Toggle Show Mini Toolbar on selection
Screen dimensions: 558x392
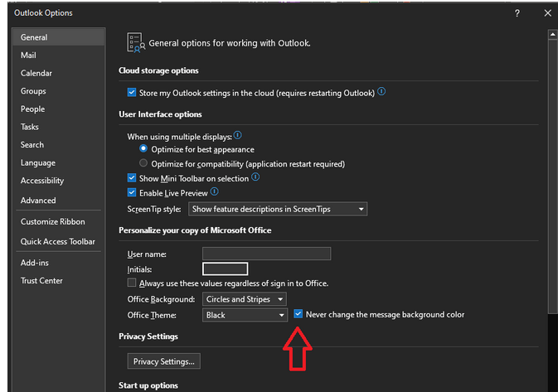[x=132, y=178]
